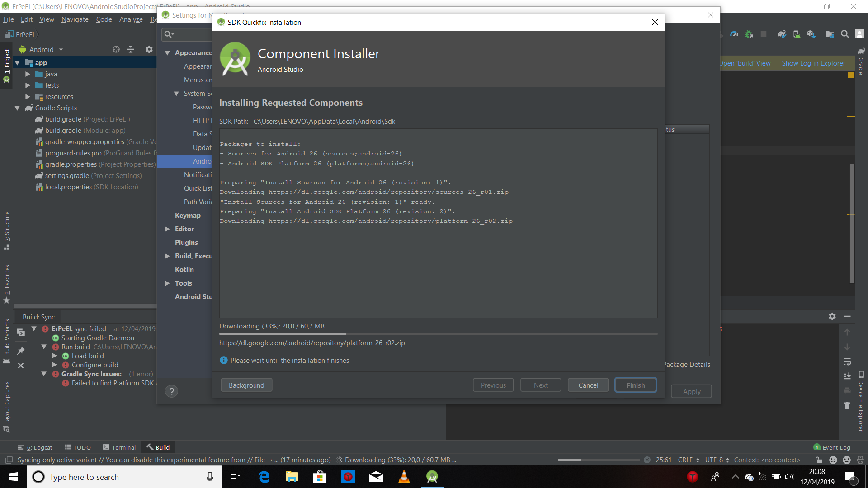
Task: Switch to the Logcat tab
Action: pyautogui.click(x=35, y=447)
